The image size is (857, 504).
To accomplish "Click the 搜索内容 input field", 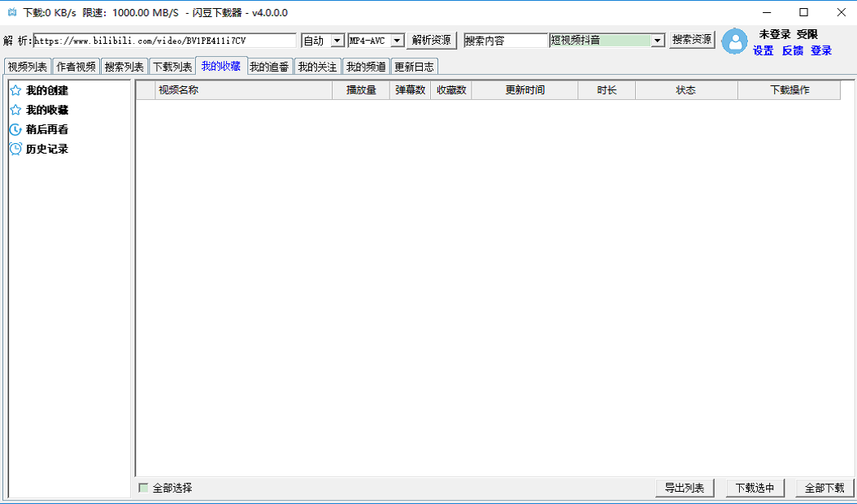I will point(505,39).
